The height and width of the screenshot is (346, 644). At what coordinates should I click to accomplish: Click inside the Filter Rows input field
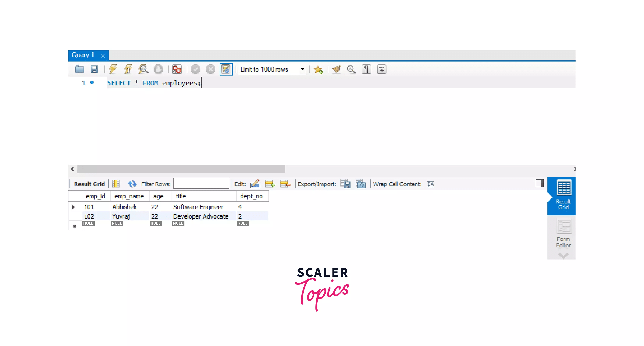201,184
